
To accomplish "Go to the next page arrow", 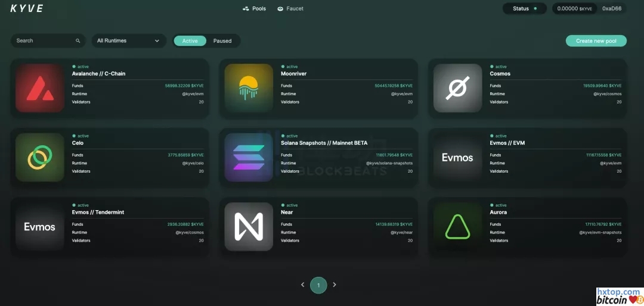I will point(335,285).
